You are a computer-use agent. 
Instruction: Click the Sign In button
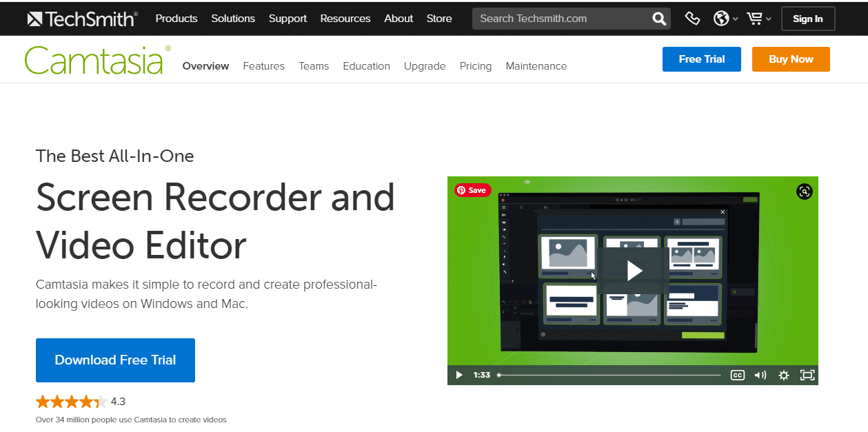click(808, 19)
